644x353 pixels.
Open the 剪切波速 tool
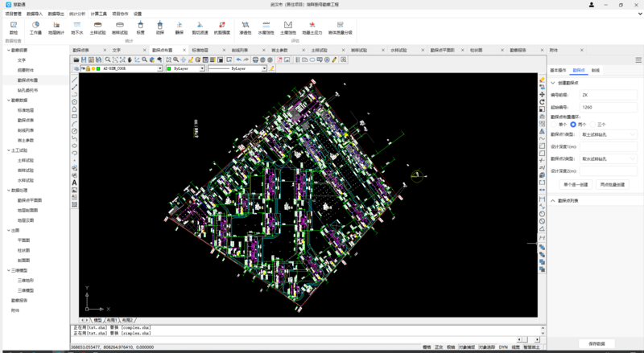pos(200,27)
